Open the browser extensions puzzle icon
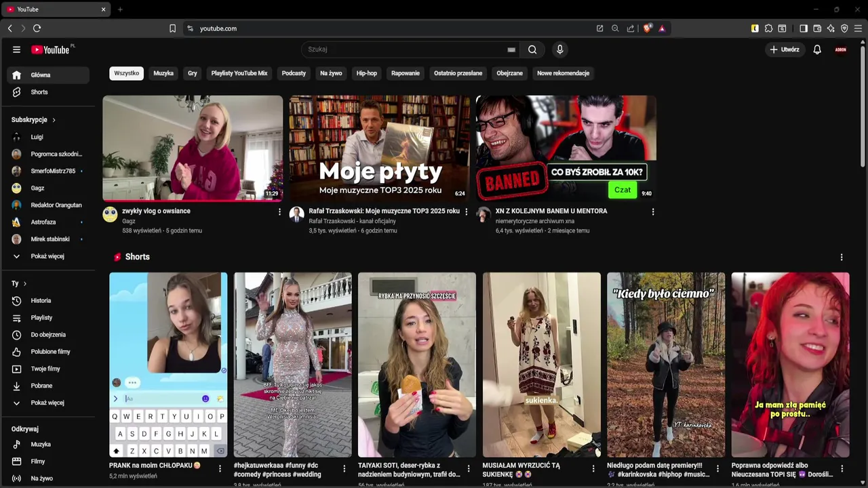Viewport: 868px width, 488px height. point(768,28)
